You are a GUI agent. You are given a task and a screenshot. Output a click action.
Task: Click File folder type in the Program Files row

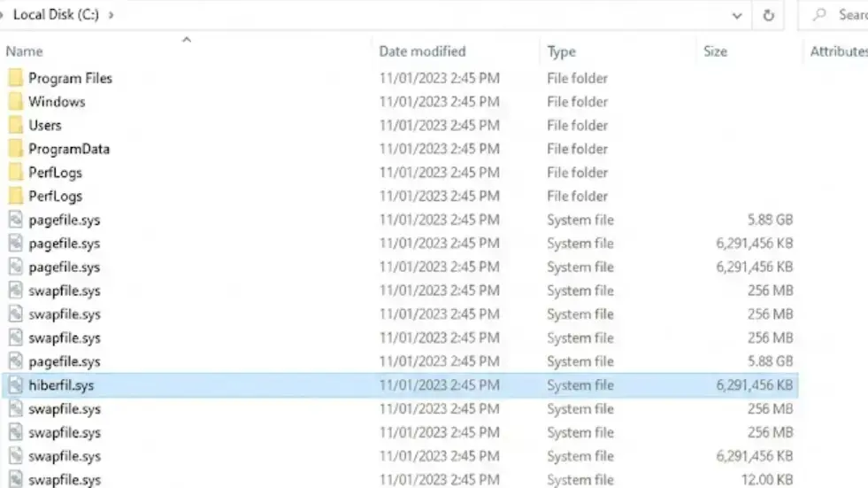[578, 78]
